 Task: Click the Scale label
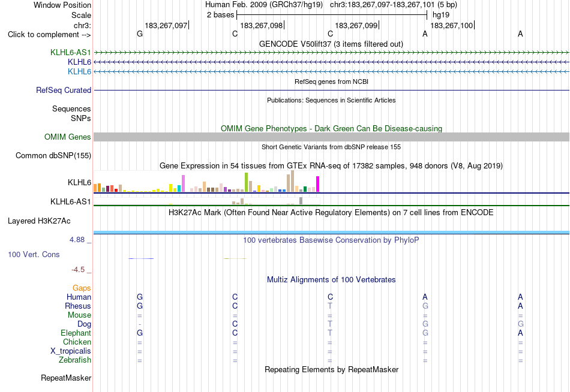point(81,15)
